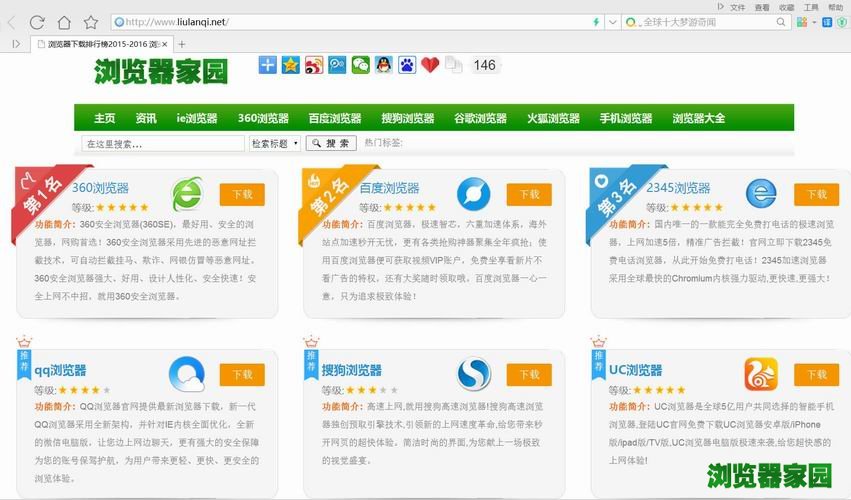The height and width of the screenshot is (500, 851).
Task: Download 百度浏览器 with its 下载 button
Action: (529, 194)
